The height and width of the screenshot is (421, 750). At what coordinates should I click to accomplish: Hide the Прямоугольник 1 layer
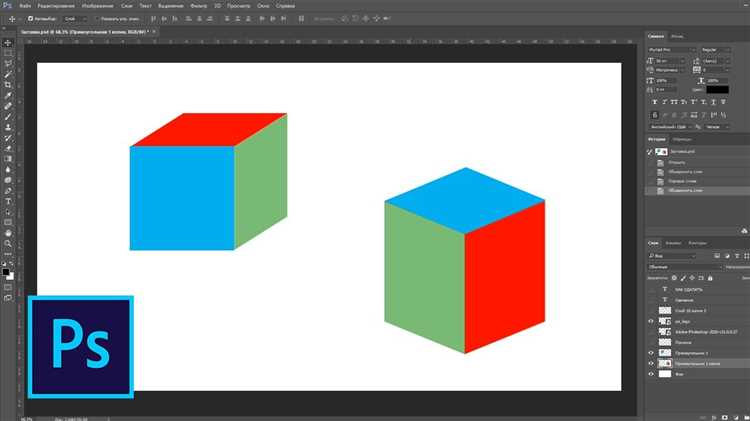pyautogui.click(x=651, y=353)
